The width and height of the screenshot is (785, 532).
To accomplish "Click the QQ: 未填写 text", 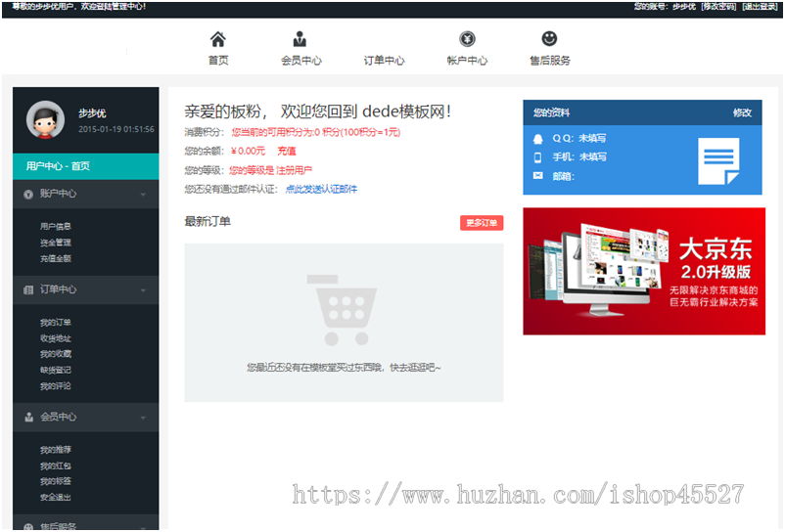I will [x=579, y=139].
